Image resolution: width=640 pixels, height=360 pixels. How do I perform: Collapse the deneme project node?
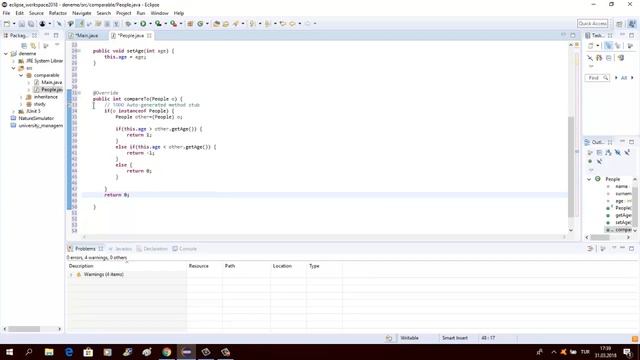pos(6,53)
